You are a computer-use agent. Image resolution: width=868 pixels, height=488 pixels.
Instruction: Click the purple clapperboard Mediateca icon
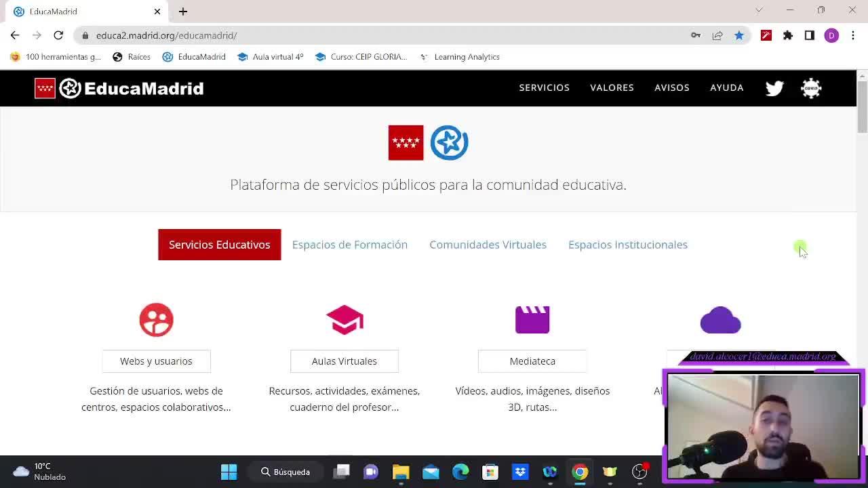pyautogui.click(x=532, y=320)
